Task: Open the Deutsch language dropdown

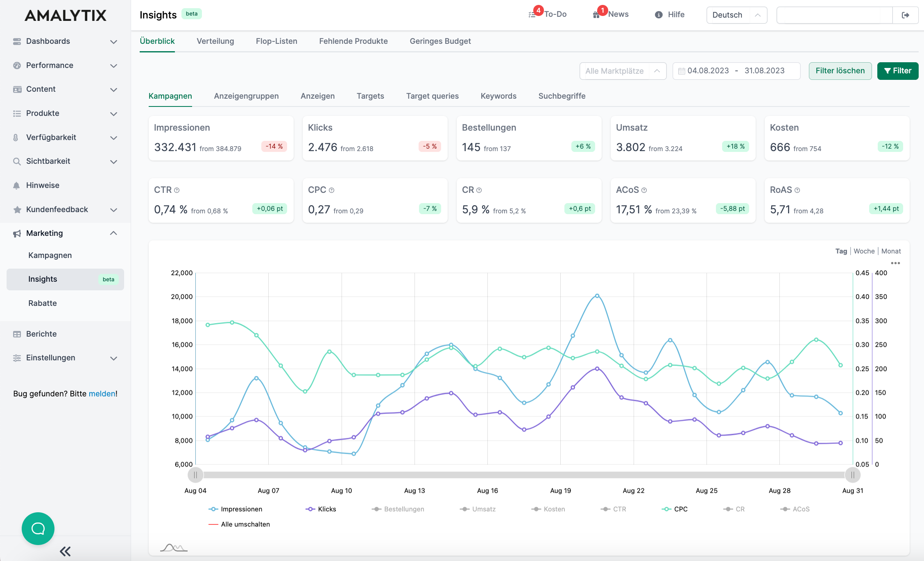Action: [736, 15]
